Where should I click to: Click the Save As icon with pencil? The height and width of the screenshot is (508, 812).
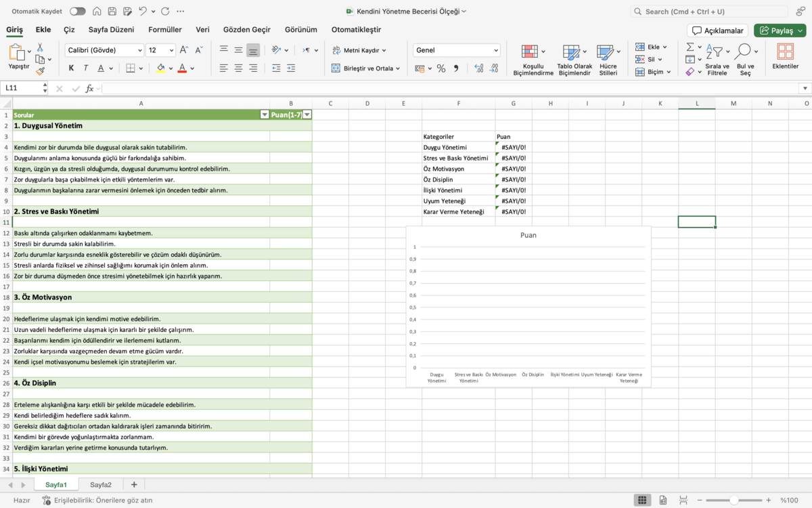pos(127,12)
